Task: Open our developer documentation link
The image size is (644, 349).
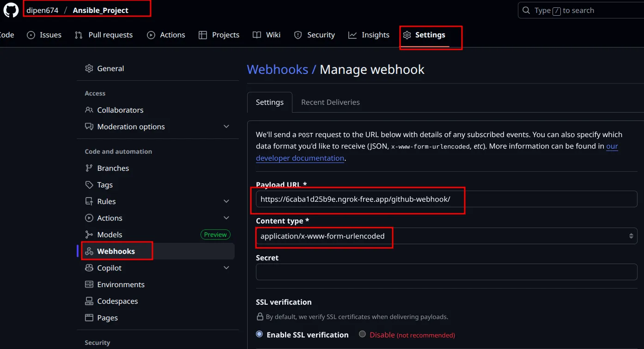Action: (437, 152)
